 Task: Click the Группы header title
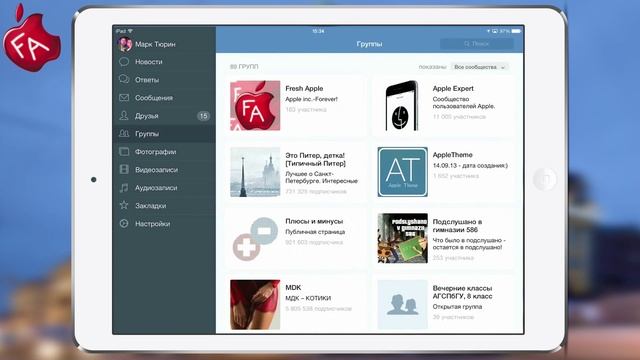coord(369,44)
